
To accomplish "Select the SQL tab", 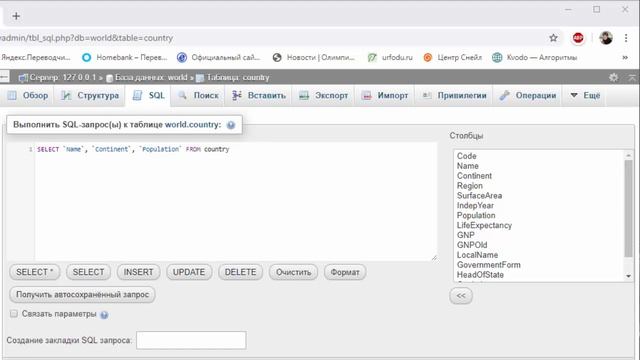I will 149,96.
